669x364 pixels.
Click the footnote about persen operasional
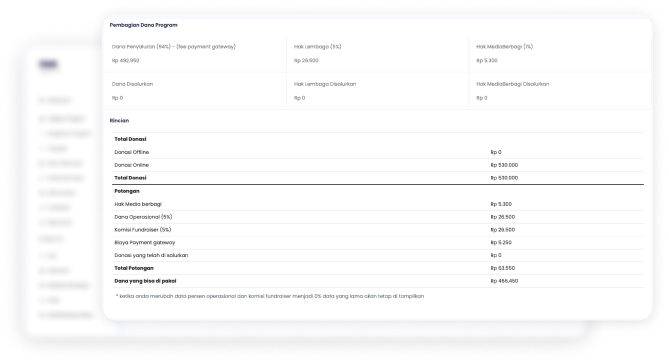270,296
